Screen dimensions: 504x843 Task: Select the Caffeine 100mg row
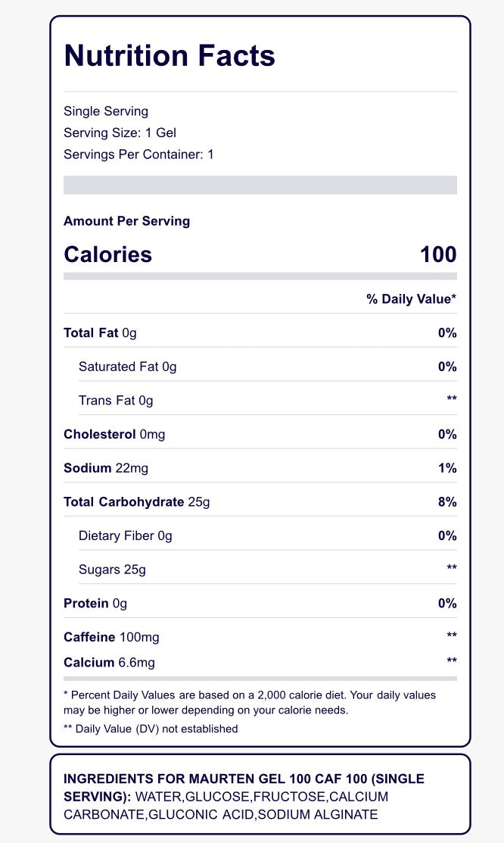260,637
